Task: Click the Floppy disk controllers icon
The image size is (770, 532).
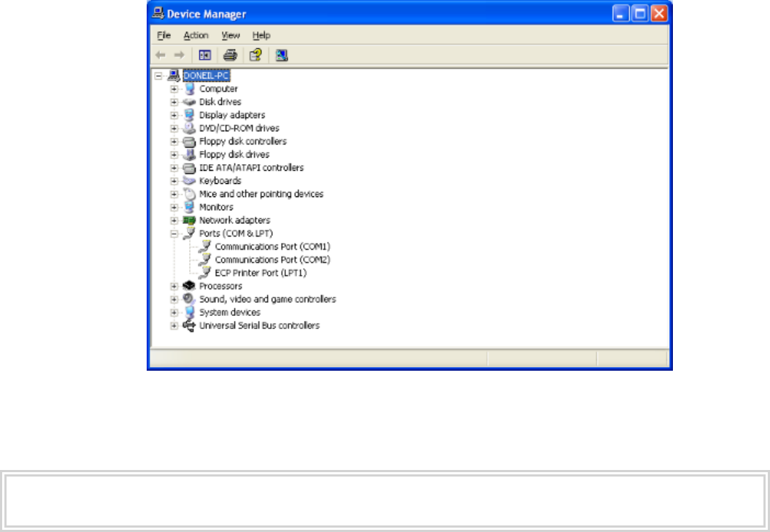Action: pyautogui.click(x=189, y=142)
